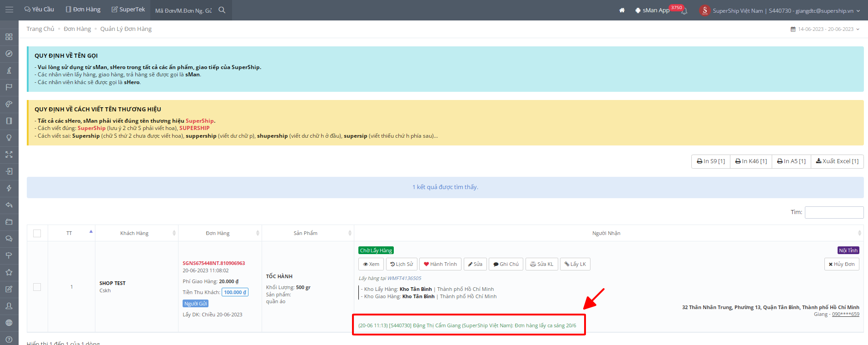Viewport: 868px width, 345px height.
Task: Open the user profile icon in sidebar
Action: tap(9, 306)
